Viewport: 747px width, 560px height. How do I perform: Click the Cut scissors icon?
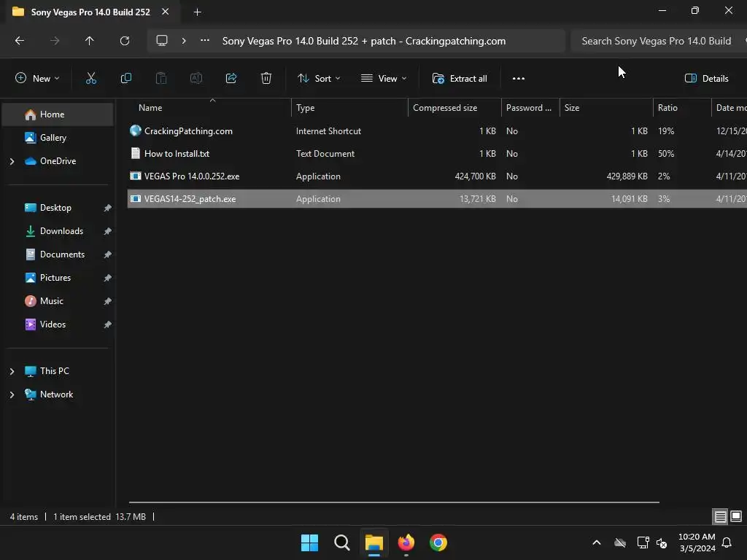coord(90,79)
